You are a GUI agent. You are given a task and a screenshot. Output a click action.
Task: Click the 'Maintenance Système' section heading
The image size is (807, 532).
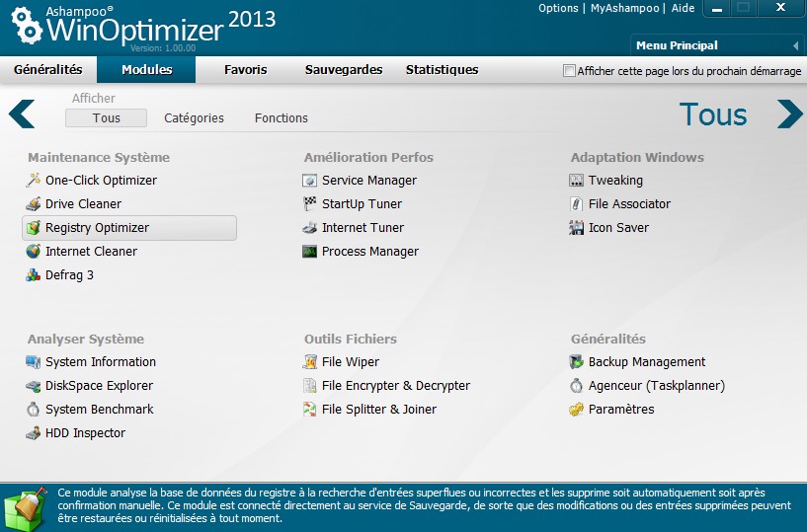(x=99, y=158)
